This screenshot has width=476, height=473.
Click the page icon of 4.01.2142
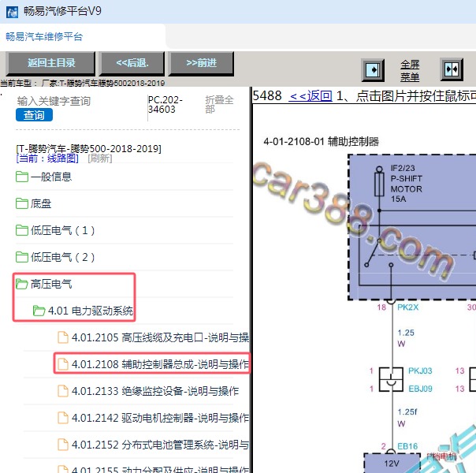63,418
